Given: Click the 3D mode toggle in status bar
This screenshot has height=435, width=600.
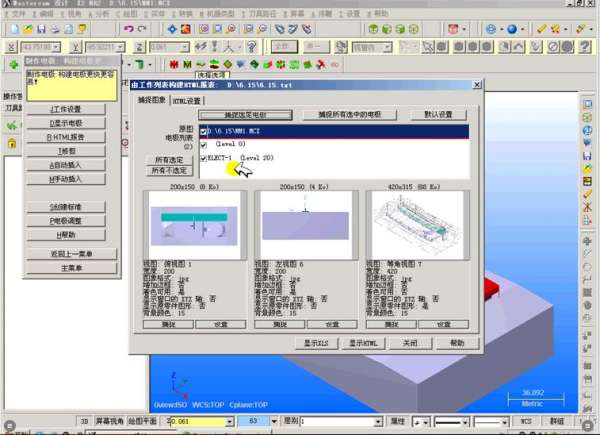Looking at the screenshot, I should [84, 421].
